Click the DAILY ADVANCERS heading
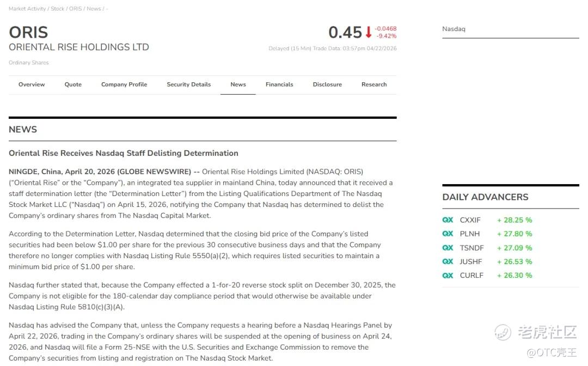The width and height of the screenshot is (588, 366). click(485, 197)
